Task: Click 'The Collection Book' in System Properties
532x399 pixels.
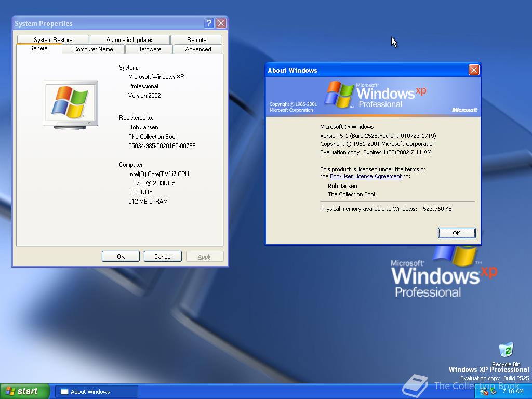Action: 153,137
